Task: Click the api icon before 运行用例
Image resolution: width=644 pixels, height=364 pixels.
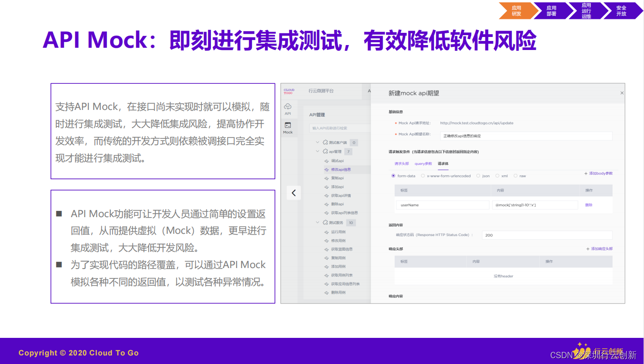Action: pyautogui.click(x=327, y=232)
